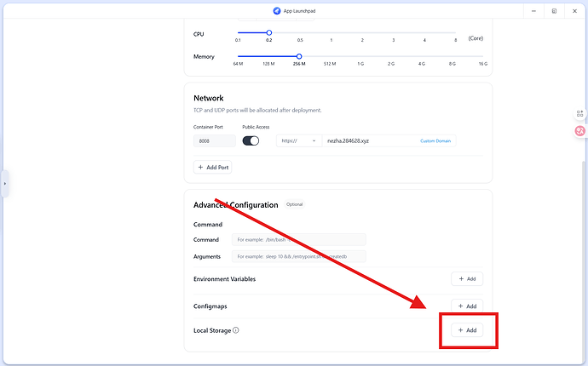Image resolution: width=588 pixels, height=366 pixels.
Task: Add a Configmap entry
Action: coord(467,306)
